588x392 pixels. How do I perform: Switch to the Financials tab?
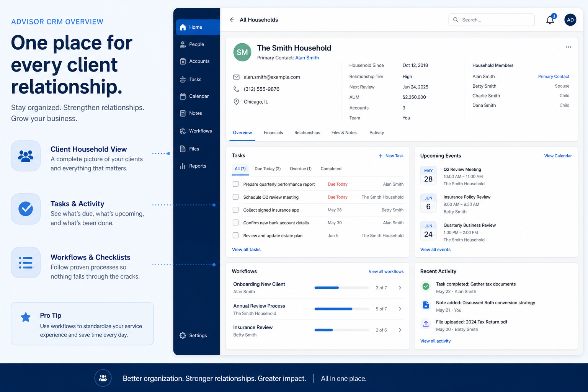pos(273,133)
